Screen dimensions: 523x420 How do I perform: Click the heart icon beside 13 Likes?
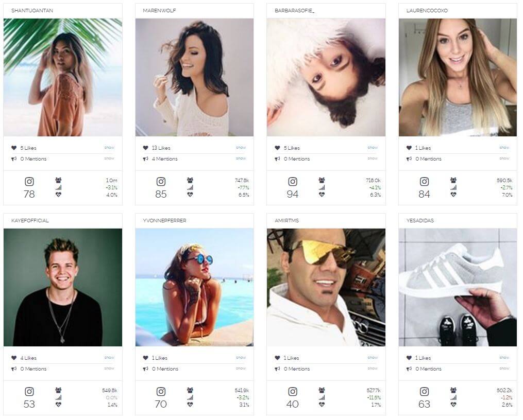click(x=145, y=148)
